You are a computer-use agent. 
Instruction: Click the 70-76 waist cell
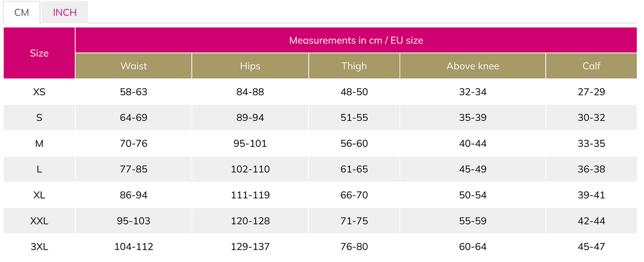pyautogui.click(x=134, y=144)
